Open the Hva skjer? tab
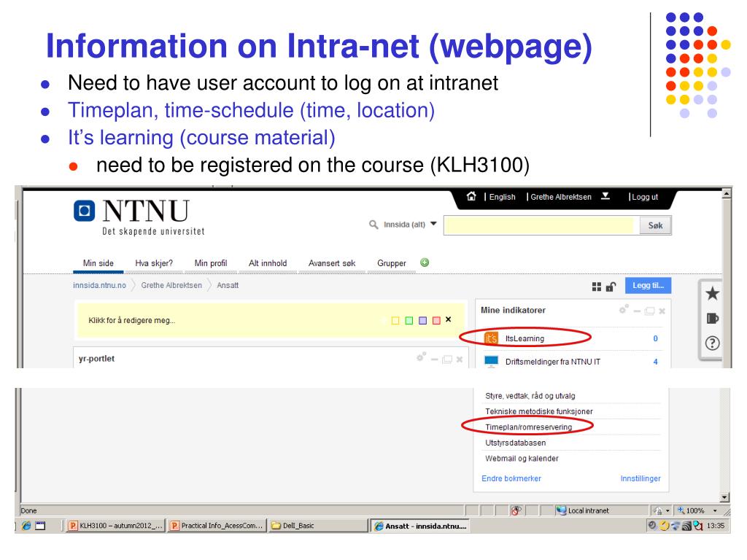Viewport: 747px width, 560px height. (x=154, y=263)
